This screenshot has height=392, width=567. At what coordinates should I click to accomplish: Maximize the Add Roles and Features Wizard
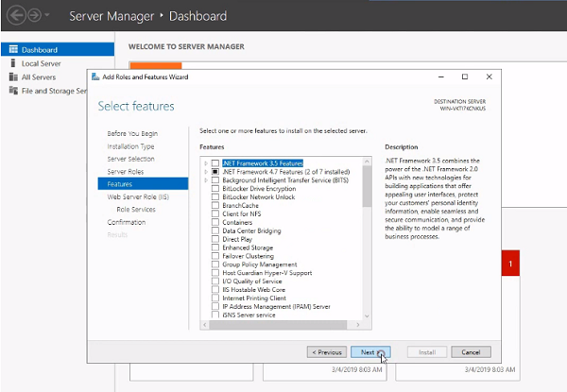pyautogui.click(x=465, y=77)
